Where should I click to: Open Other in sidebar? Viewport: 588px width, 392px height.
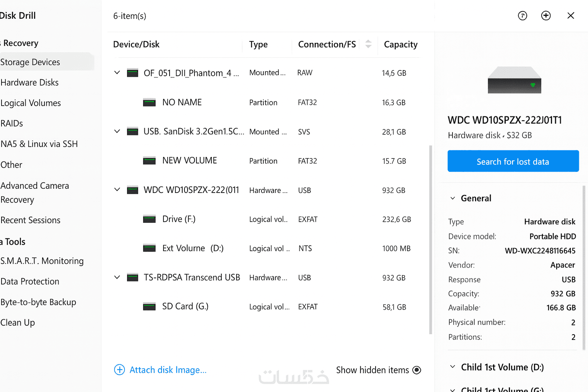click(x=11, y=165)
